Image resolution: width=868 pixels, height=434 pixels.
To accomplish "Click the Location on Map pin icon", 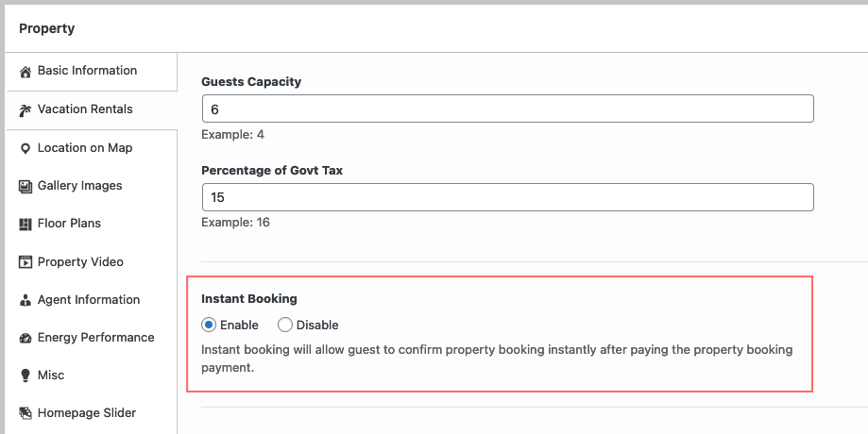I will point(25,149).
